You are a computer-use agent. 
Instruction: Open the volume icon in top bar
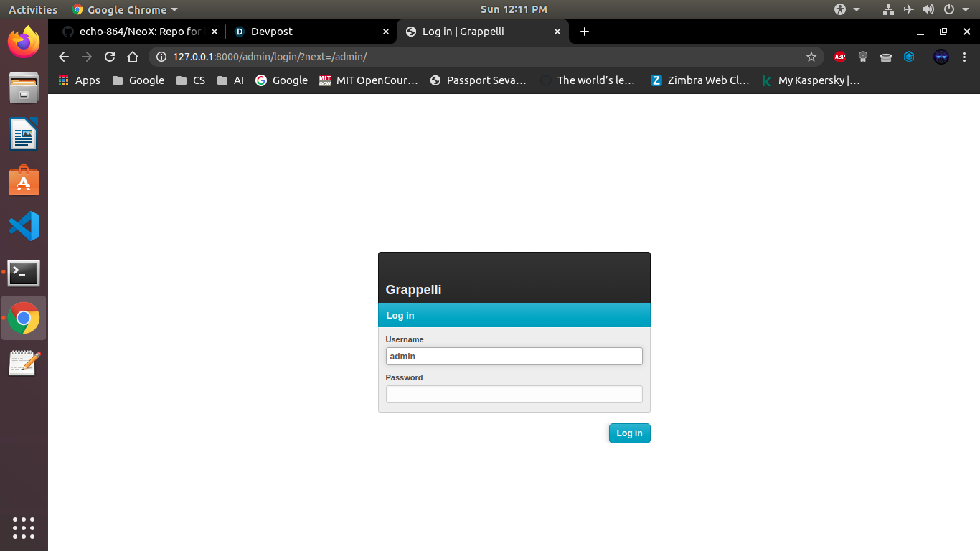[x=929, y=9]
